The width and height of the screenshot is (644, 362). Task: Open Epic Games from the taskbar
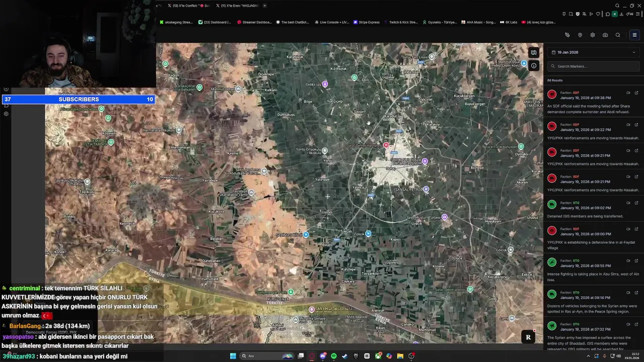tap(356, 356)
